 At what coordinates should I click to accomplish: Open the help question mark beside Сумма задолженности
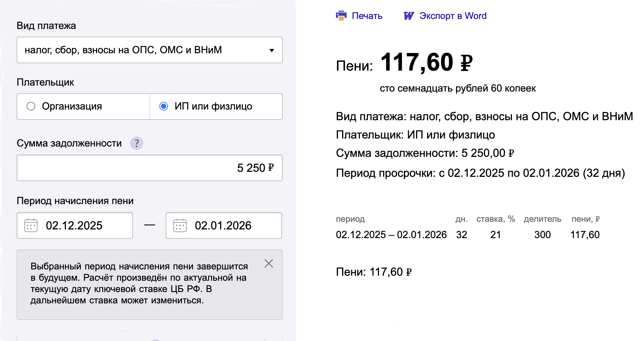click(136, 143)
